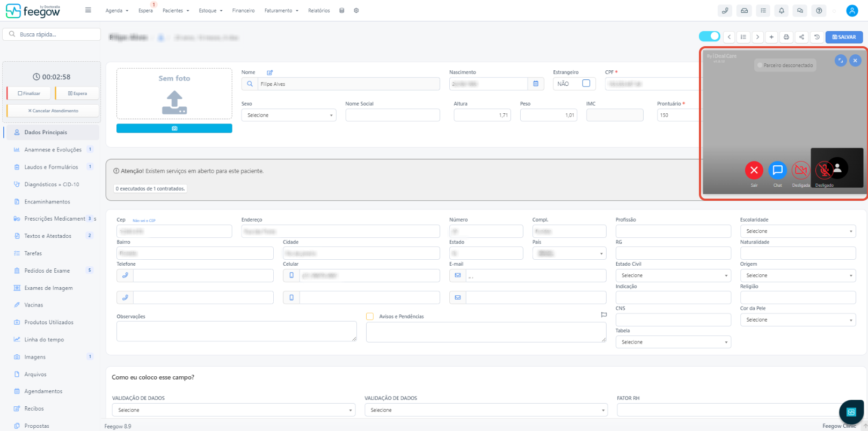Viewport: 868px width, 431px height.
Task: Expand the Agenda menu
Action: pyautogui.click(x=117, y=11)
